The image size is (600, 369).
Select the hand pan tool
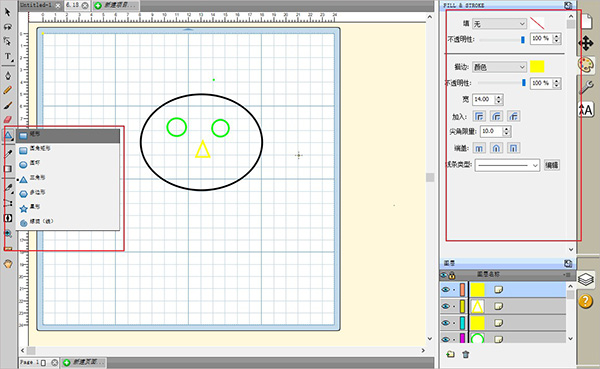(8, 263)
